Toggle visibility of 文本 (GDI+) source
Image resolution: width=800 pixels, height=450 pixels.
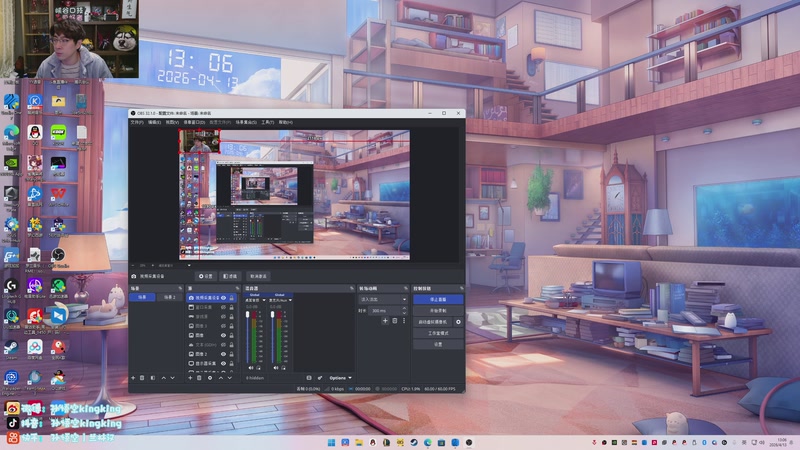223,345
